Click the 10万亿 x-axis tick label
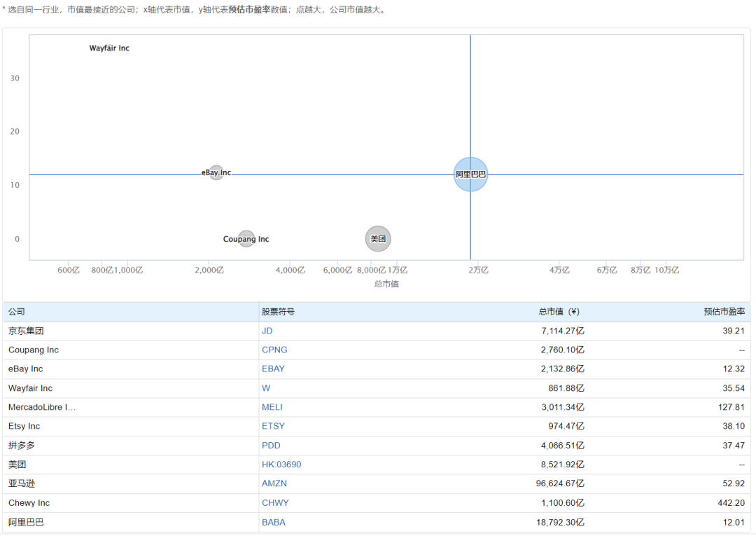 coord(667,270)
